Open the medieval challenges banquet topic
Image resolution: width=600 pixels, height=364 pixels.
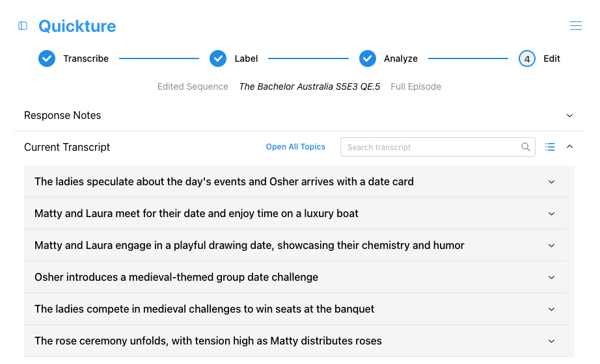(x=295, y=309)
